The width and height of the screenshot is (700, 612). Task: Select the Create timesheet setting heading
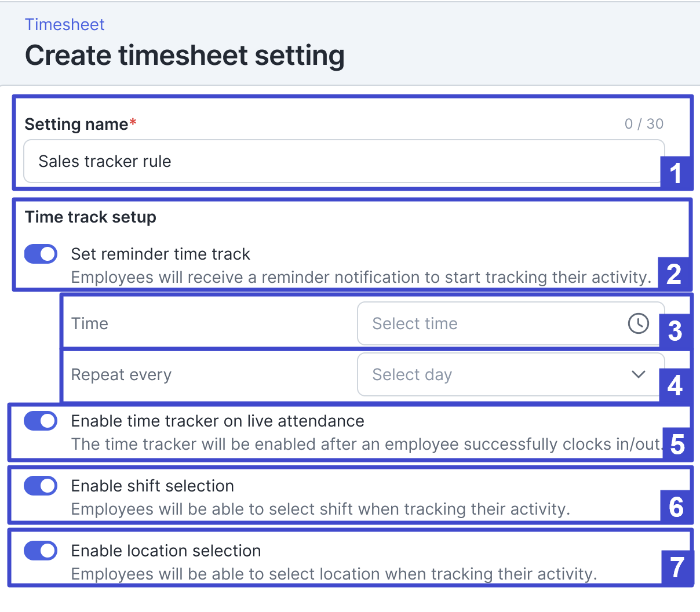coord(184,55)
